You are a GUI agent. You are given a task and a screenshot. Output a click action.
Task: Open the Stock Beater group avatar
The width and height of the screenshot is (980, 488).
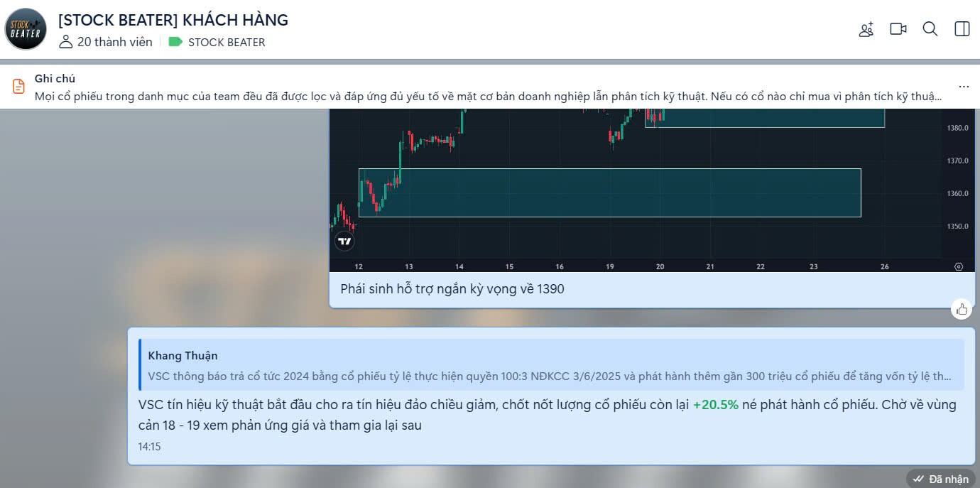click(x=26, y=29)
